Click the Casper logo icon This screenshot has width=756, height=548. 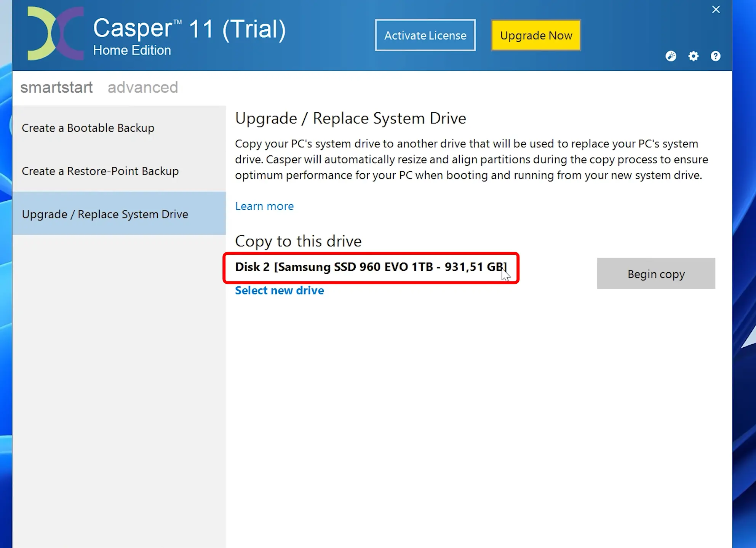pyautogui.click(x=56, y=34)
